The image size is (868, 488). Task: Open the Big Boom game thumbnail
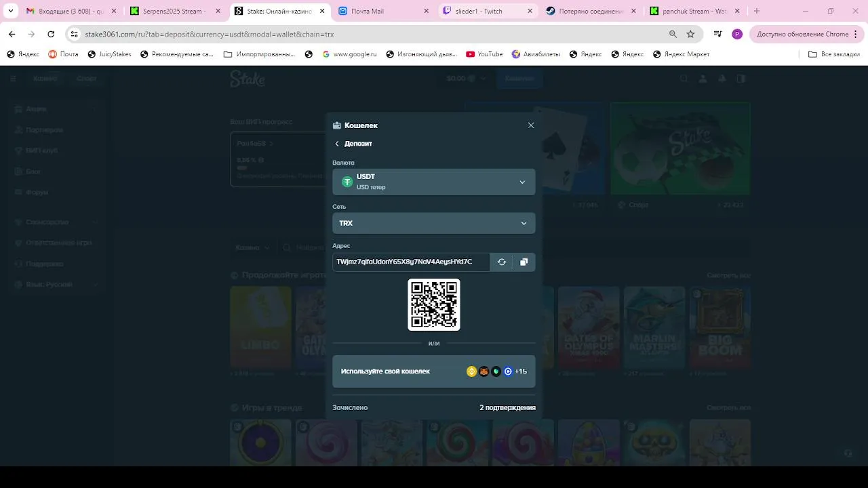[720, 327]
